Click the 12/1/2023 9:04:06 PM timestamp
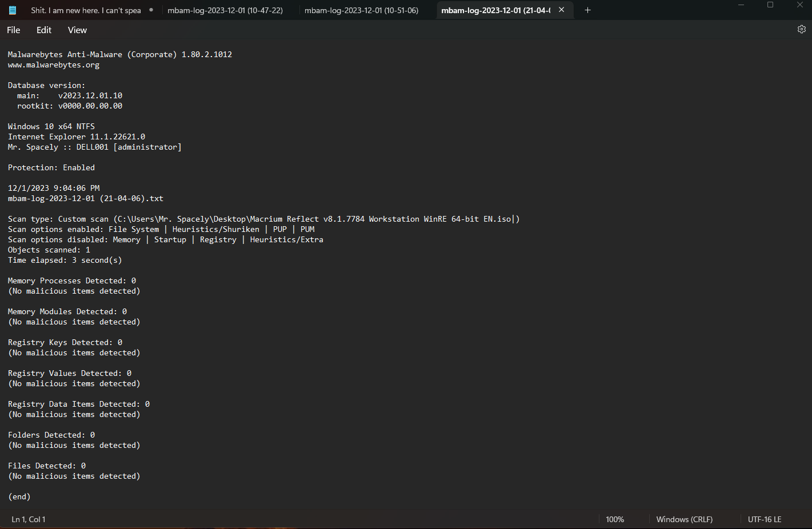This screenshot has width=812, height=529. tap(54, 189)
